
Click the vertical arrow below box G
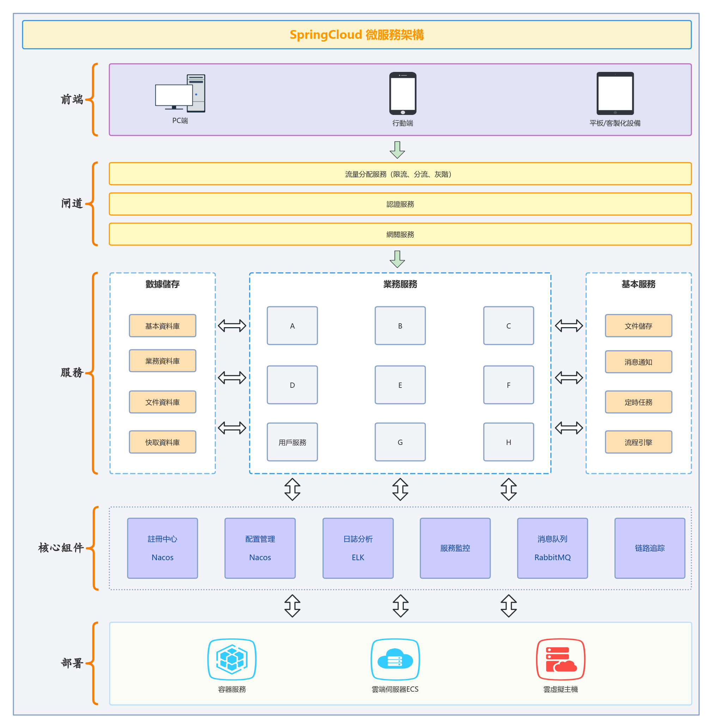(x=400, y=489)
